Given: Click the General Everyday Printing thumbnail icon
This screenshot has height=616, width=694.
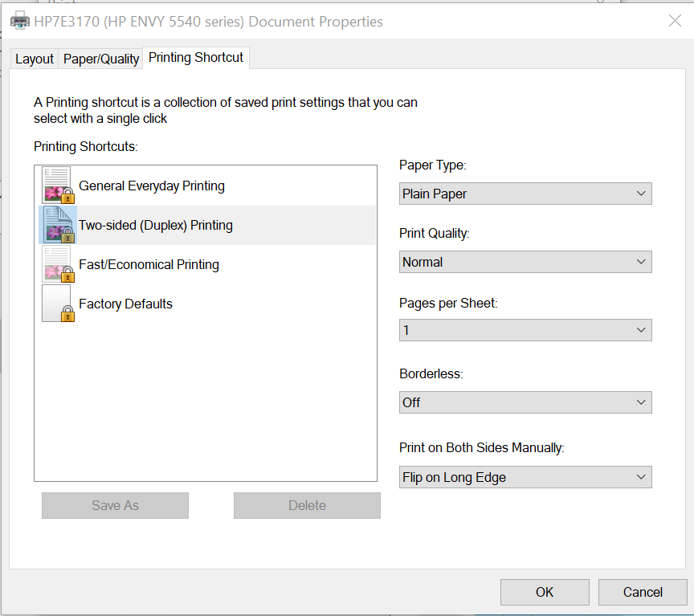Looking at the screenshot, I should (56, 186).
